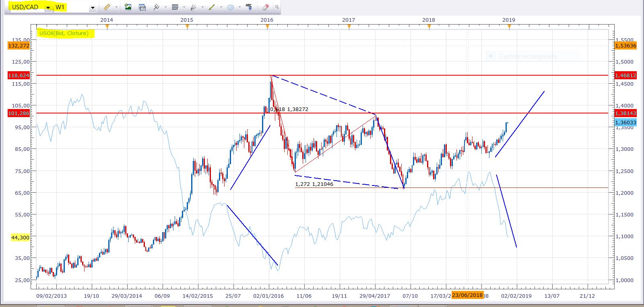The width and height of the screenshot is (644, 307).
Task: Expand the ruler tool options arrow
Action: point(116,7)
